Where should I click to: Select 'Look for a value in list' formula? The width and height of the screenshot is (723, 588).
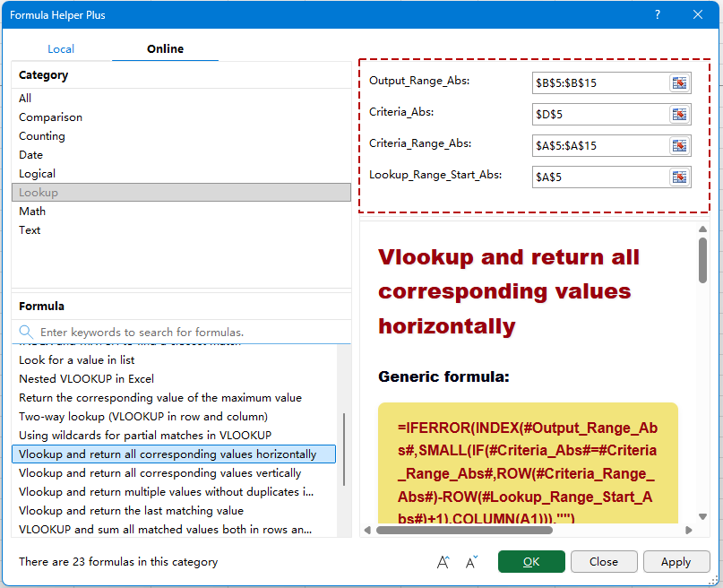point(174,360)
